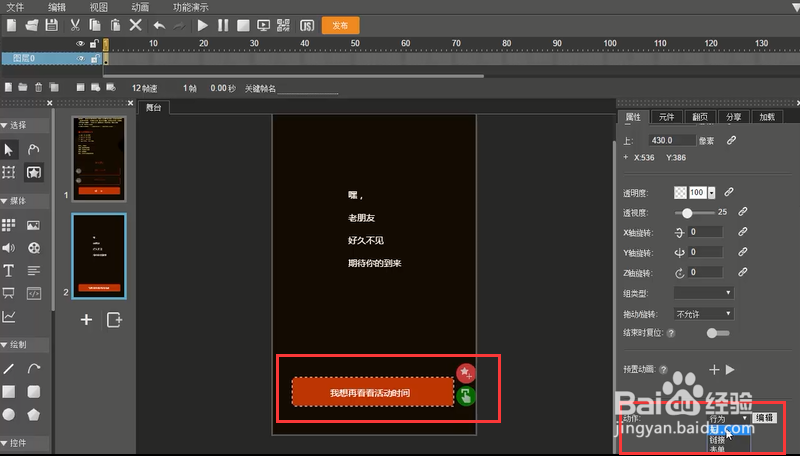Toggle the 结束时复位 switch
Screen dimensions: 800x456
click(717, 333)
